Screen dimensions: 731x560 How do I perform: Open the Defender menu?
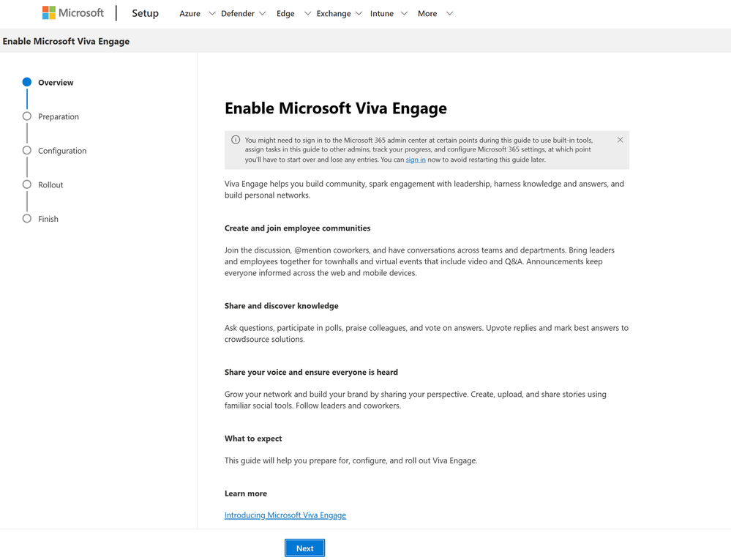pos(238,13)
